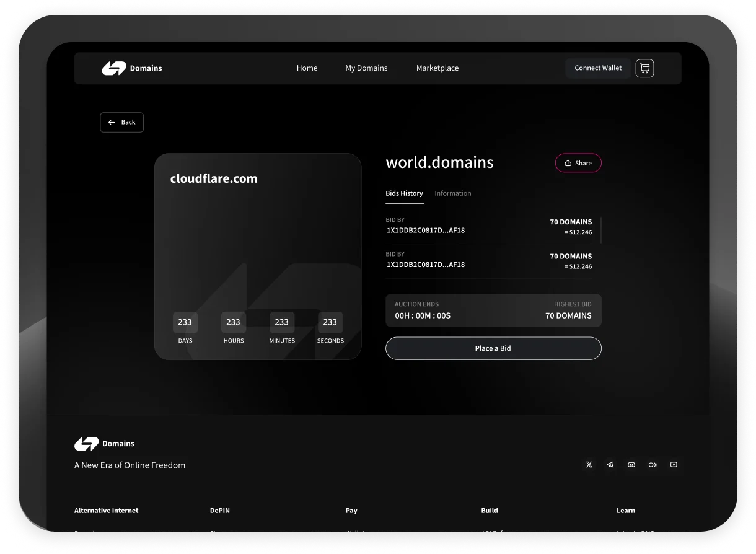Share the world.domains listing

[x=578, y=163]
